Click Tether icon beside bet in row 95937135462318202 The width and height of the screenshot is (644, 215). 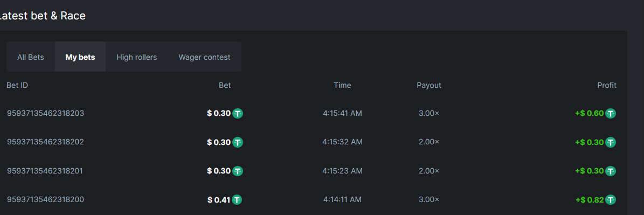(x=238, y=142)
